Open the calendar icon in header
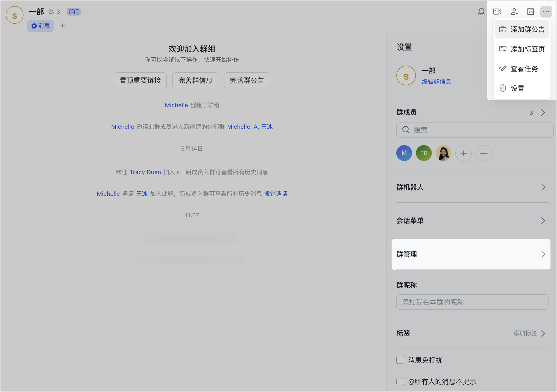The width and height of the screenshot is (557, 392). (x=530, y=12)
